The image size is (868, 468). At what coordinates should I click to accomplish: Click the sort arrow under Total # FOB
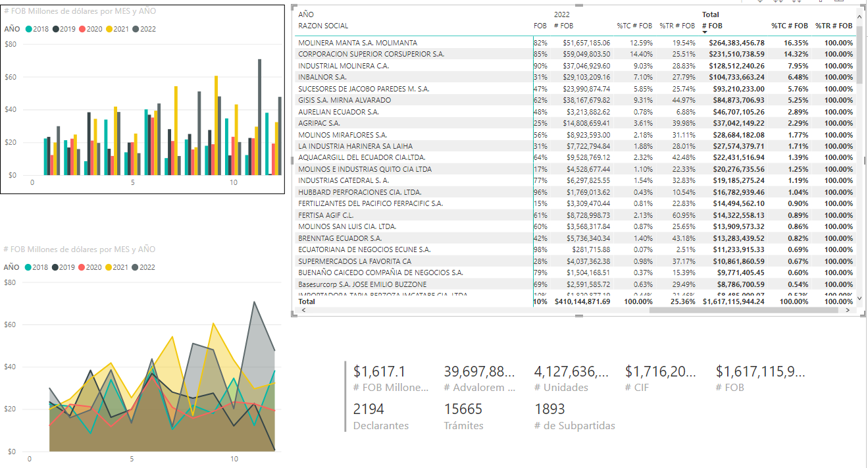[705, 32]
